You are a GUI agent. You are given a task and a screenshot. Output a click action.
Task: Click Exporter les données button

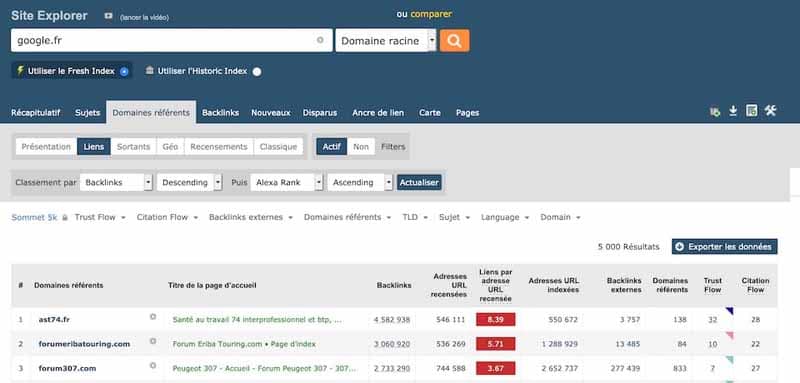point(724,246)
